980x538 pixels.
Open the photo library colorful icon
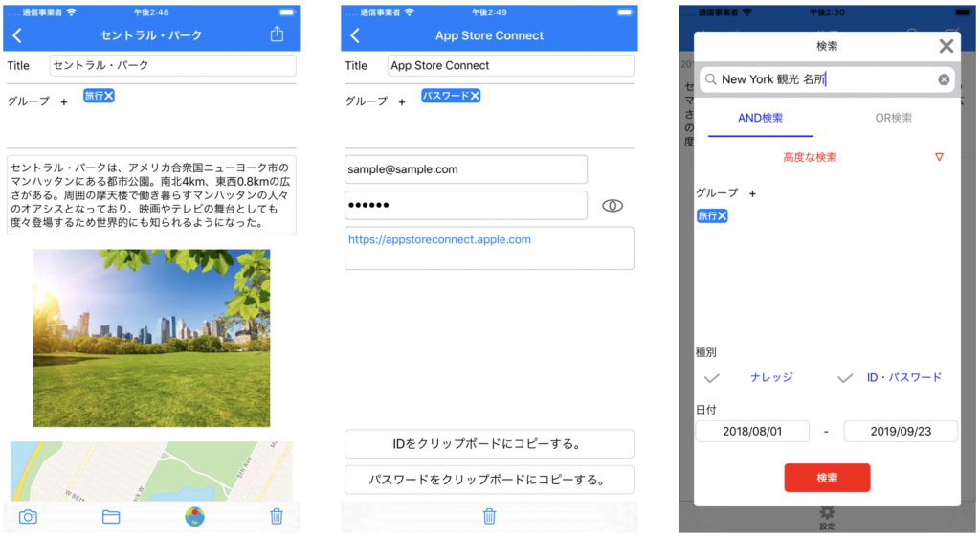194,517
